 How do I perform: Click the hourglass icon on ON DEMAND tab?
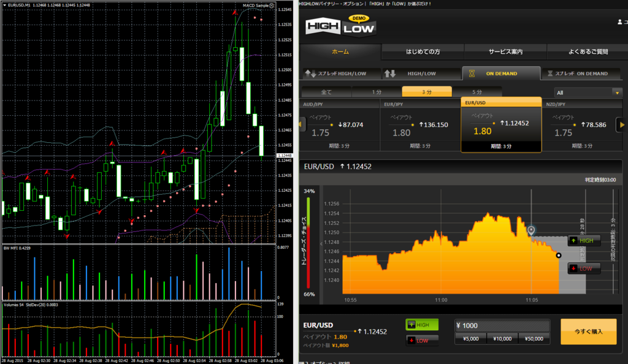click(x=472, y=74)
